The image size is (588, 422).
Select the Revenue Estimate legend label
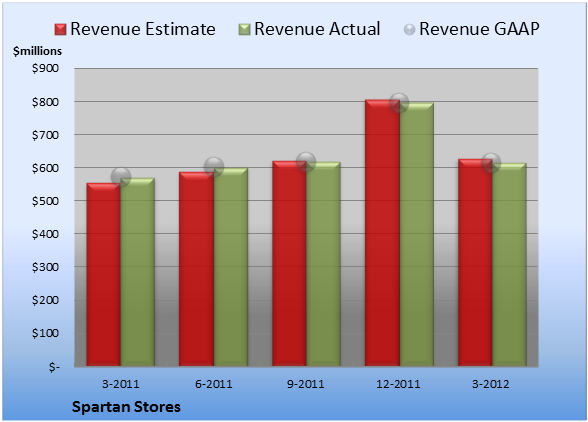coord(143,29)
